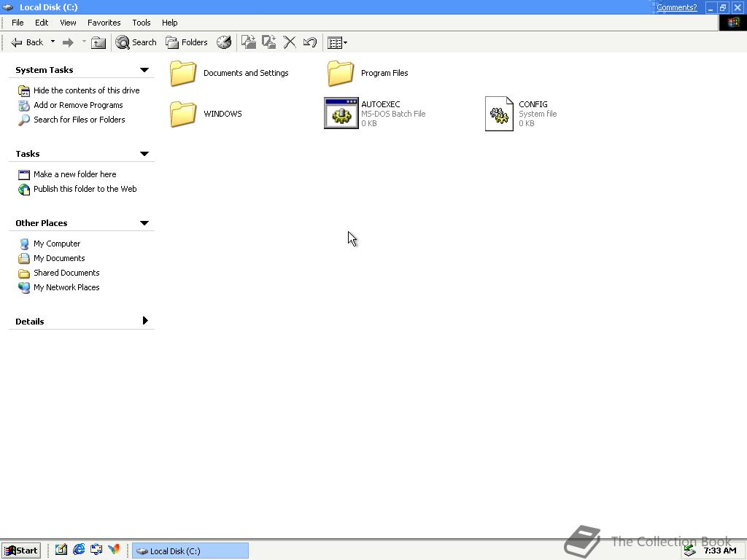Click Publish this folder to the Web
Image resolution: width=747 pixels, height=560 pixels.
(x=85, y=189)
